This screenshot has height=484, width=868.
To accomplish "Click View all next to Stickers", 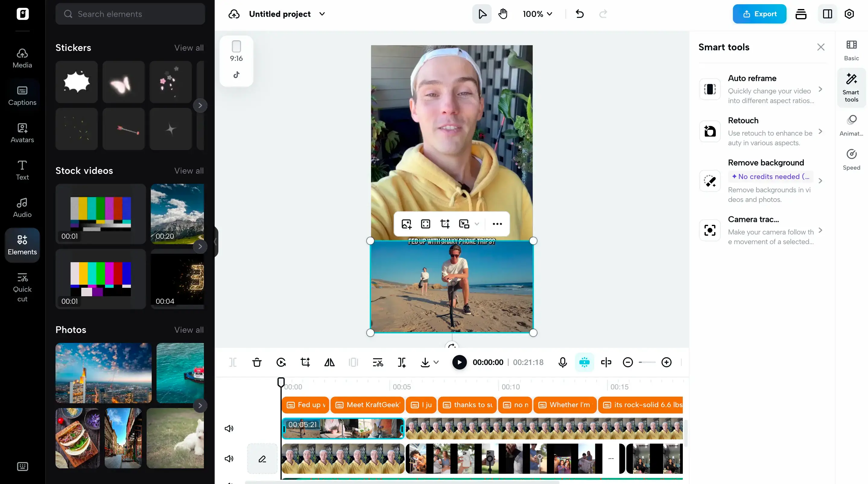I will pyautogui.click(x=189, y=48).
